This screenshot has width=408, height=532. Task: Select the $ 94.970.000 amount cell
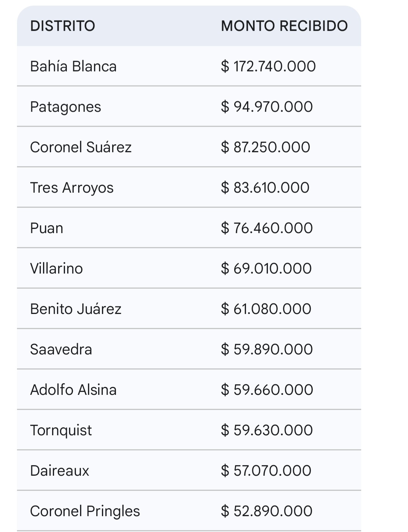pyautogui.click(x=267, y=107)
